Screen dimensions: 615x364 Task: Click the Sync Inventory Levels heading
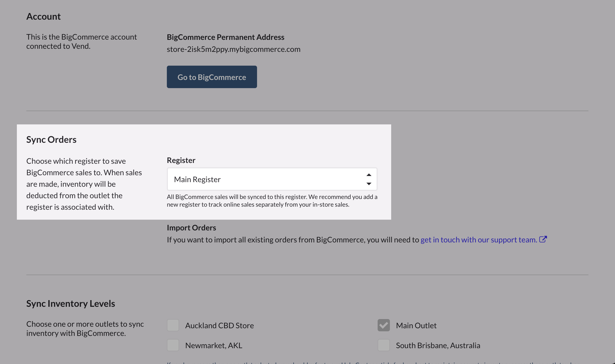click(x=71, y=303)
